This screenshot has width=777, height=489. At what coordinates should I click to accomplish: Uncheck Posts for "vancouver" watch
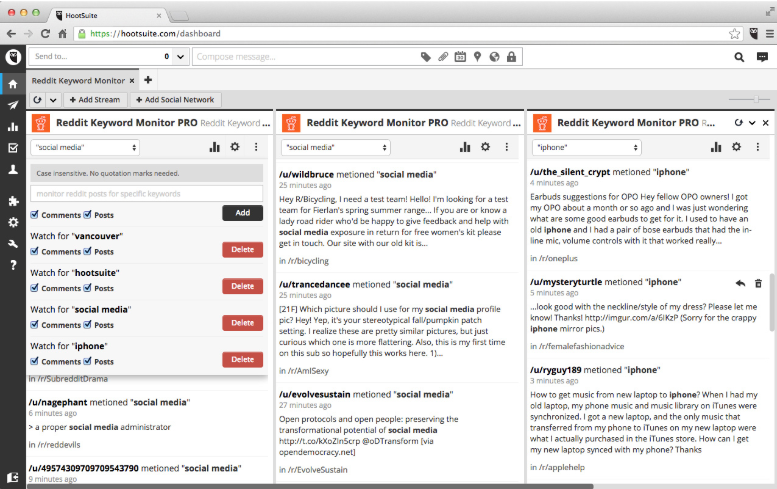(87, 251)
